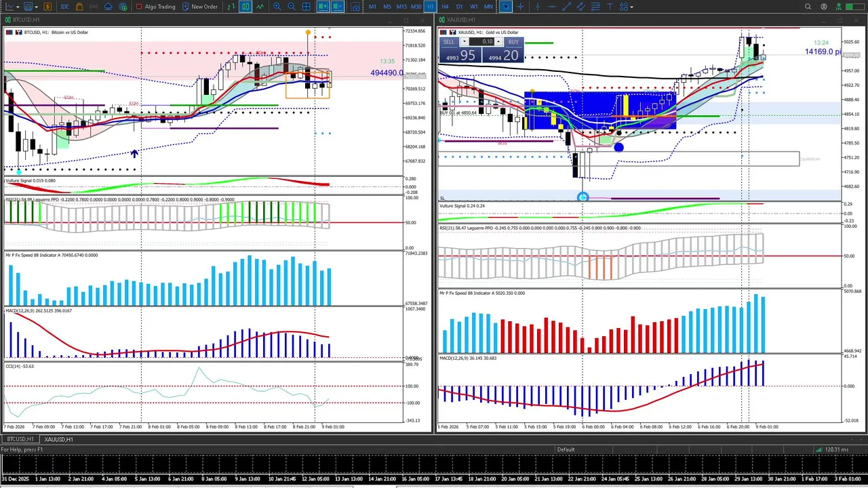Zoom in on the chart
Viewport: 868px width, 488px height.
[277, 7]
